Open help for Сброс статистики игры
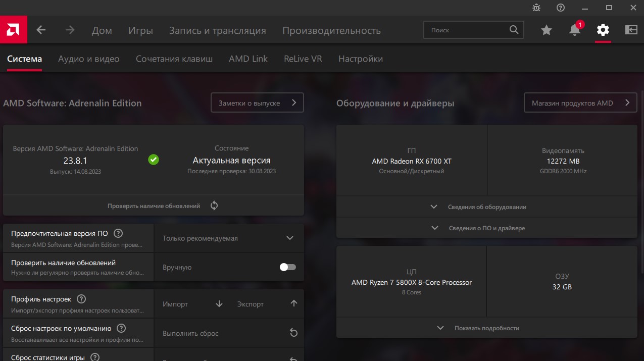644x361 pixels. pos(94,357)
